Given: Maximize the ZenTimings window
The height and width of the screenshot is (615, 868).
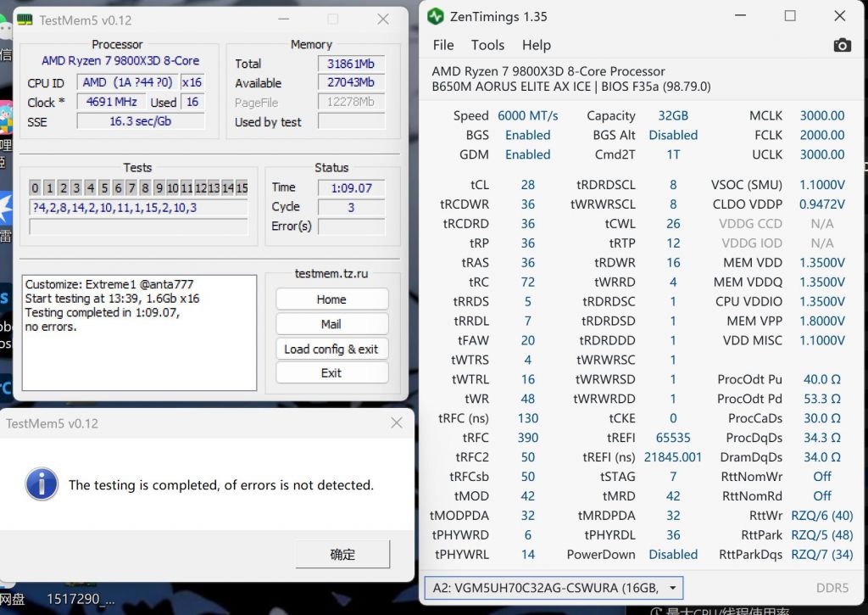Looking at the screenshot, I should tap(790, 16).
